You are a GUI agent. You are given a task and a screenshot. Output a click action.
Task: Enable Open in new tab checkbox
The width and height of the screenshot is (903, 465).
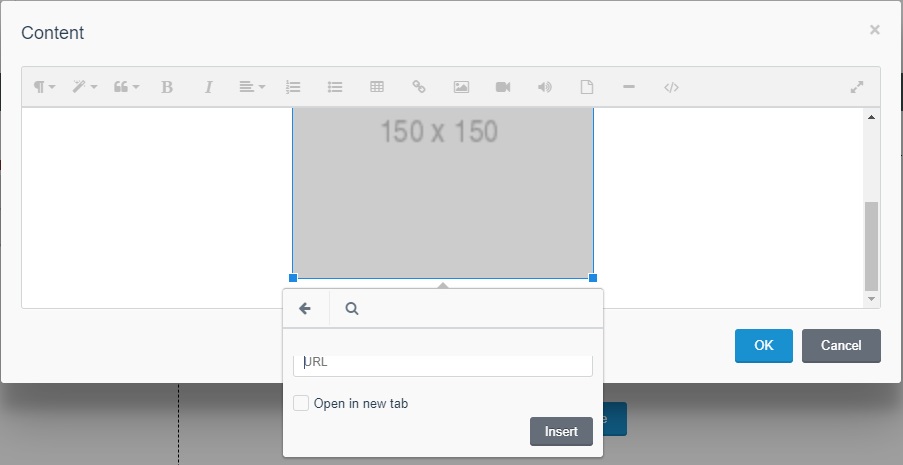301,403
